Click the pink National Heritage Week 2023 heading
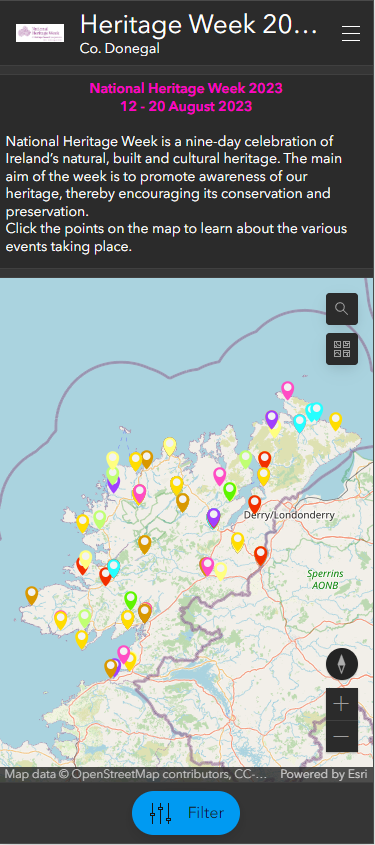 186,88
